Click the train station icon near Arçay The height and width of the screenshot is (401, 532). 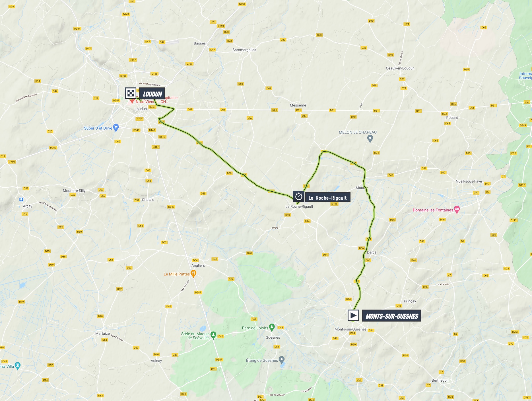point(21,200)
